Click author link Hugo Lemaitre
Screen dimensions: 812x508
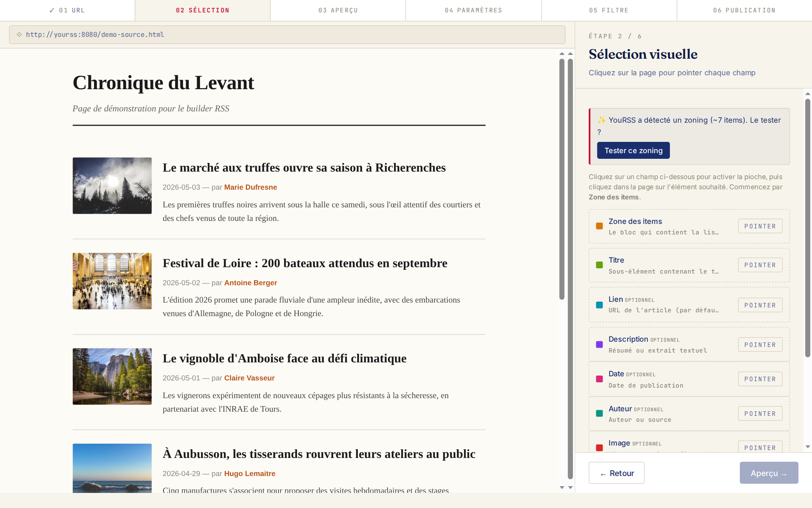coord(250,473)
